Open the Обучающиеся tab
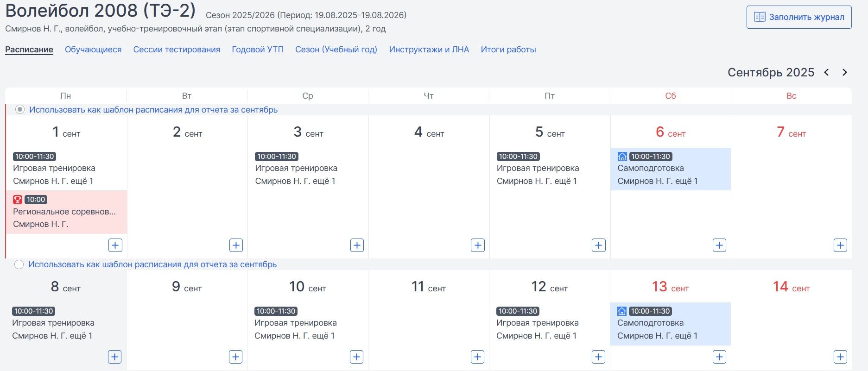Image resolution: width=868 pixels, height=371 pixels. tap(93, 50)
